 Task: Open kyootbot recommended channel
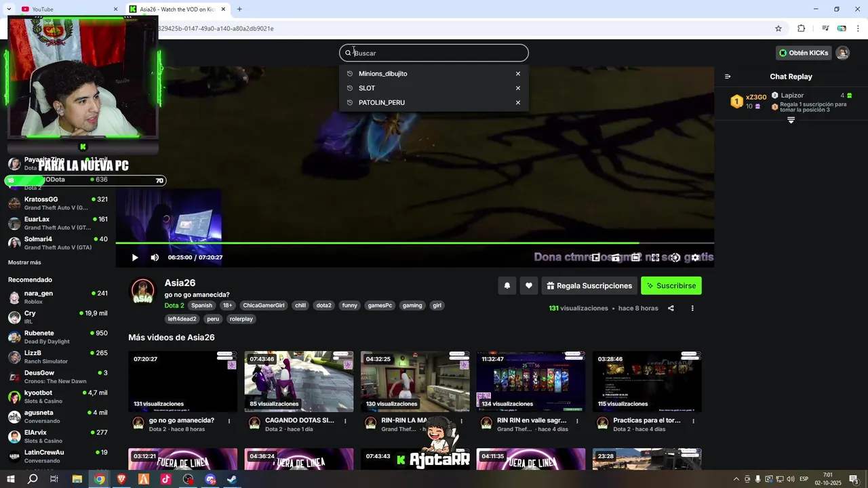(x=58, y=396)
